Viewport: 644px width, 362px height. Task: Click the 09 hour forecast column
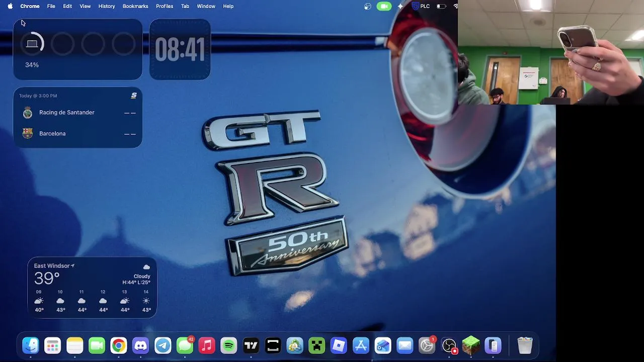pos(39,301)
